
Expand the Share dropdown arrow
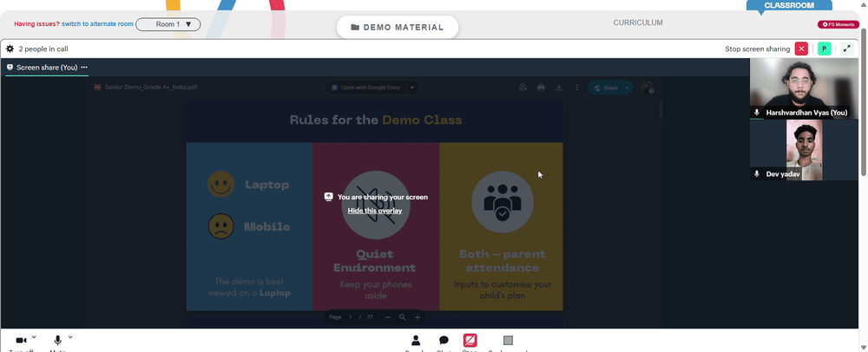(x=627, y=88)
